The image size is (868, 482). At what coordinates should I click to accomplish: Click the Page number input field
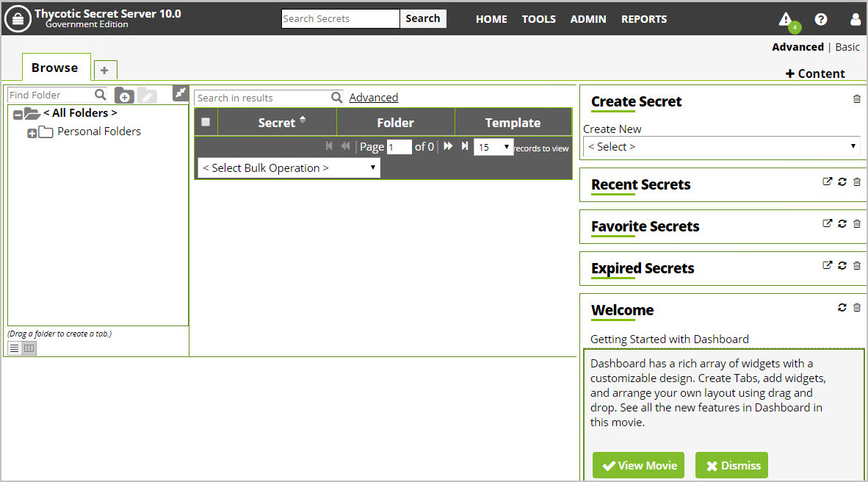[399, 148]
